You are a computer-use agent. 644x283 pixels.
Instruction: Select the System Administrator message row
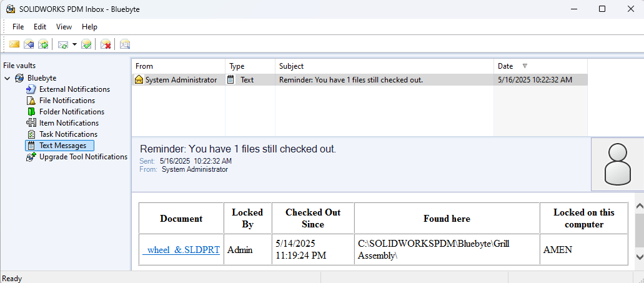[359, 80]
